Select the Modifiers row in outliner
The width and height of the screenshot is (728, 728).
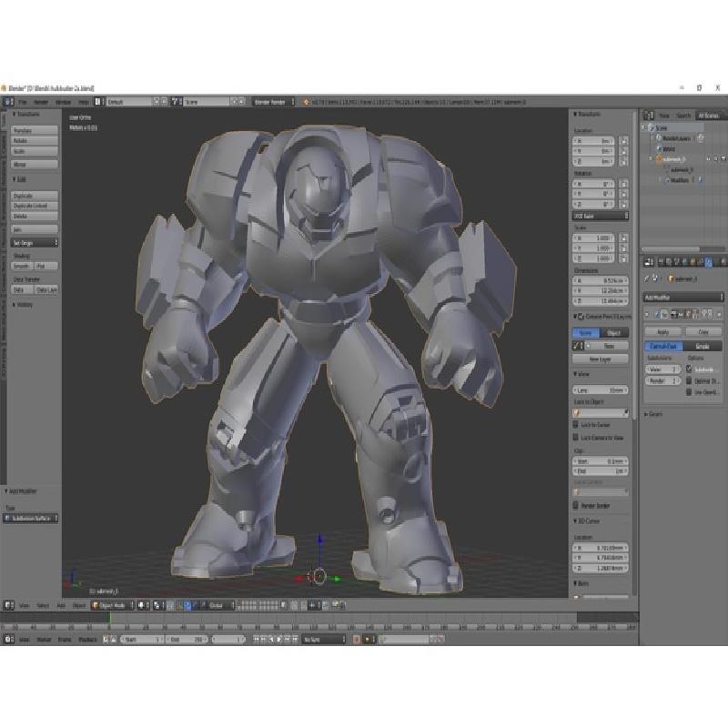(x=680, y=179)
